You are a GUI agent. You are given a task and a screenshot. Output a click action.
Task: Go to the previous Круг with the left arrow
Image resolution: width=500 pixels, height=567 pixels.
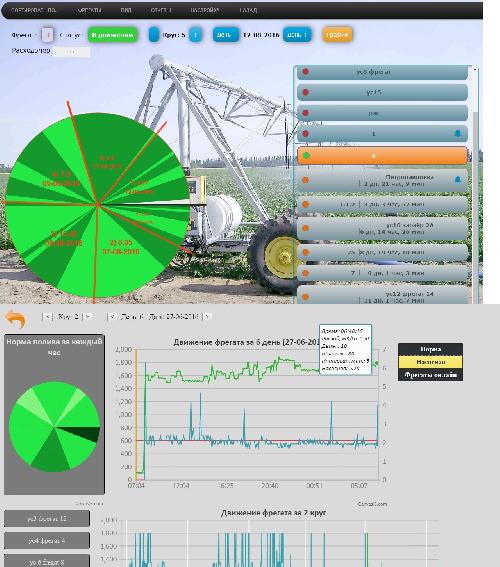[x=47, y=317]
